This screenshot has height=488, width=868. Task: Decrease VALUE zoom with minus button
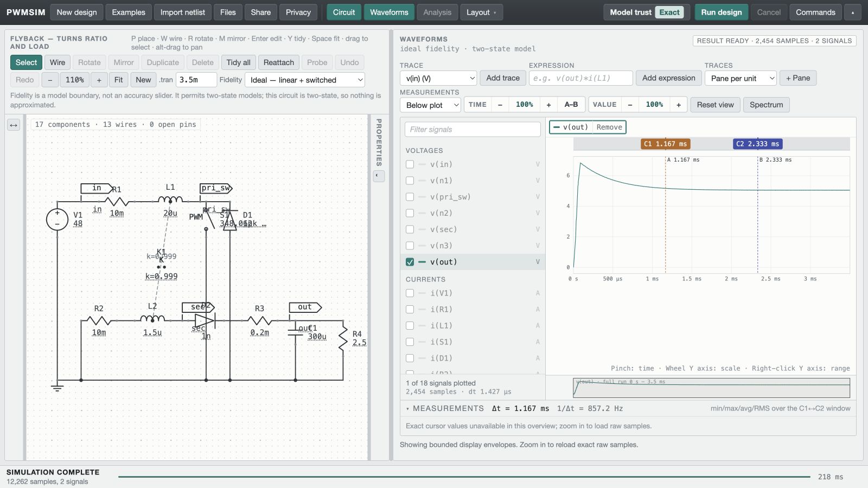tap(630, 105)
